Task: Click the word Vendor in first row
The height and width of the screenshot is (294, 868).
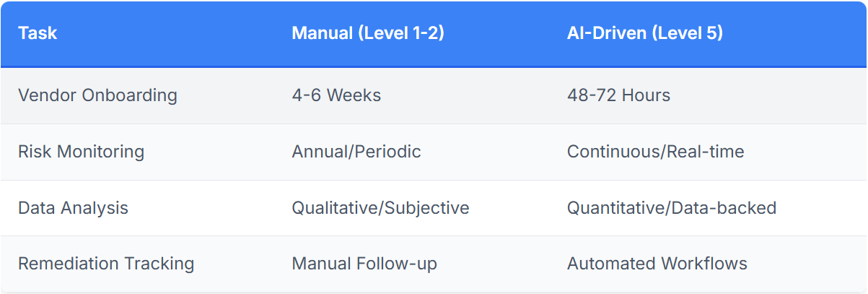Action: [45, 95]
